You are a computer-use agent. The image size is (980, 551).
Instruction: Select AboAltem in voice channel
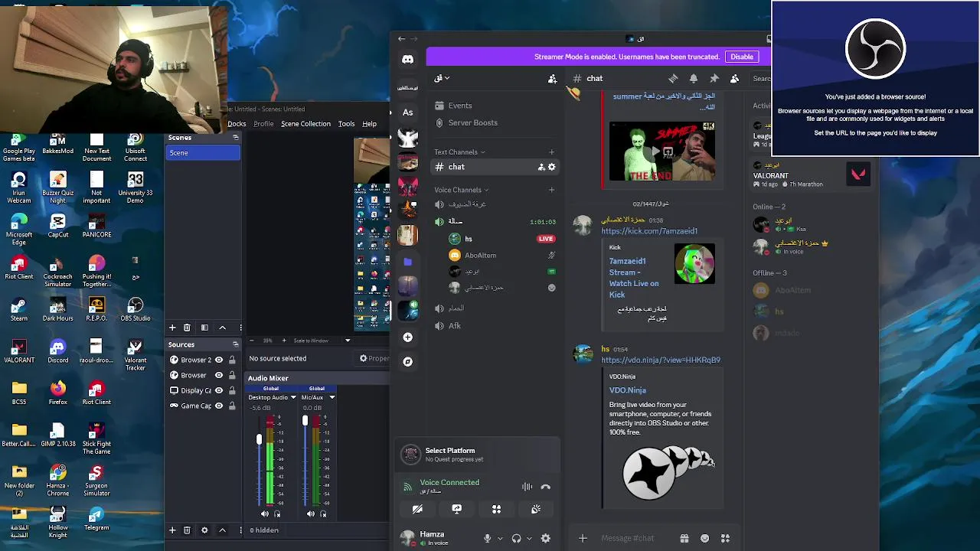pos(480,256)
